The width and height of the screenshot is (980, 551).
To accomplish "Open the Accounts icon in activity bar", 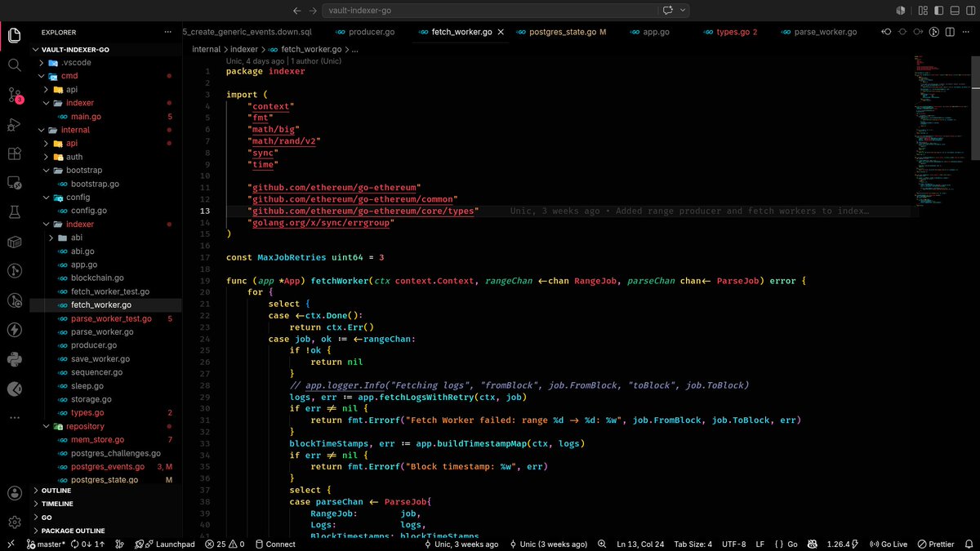I will tap(14, 493).
